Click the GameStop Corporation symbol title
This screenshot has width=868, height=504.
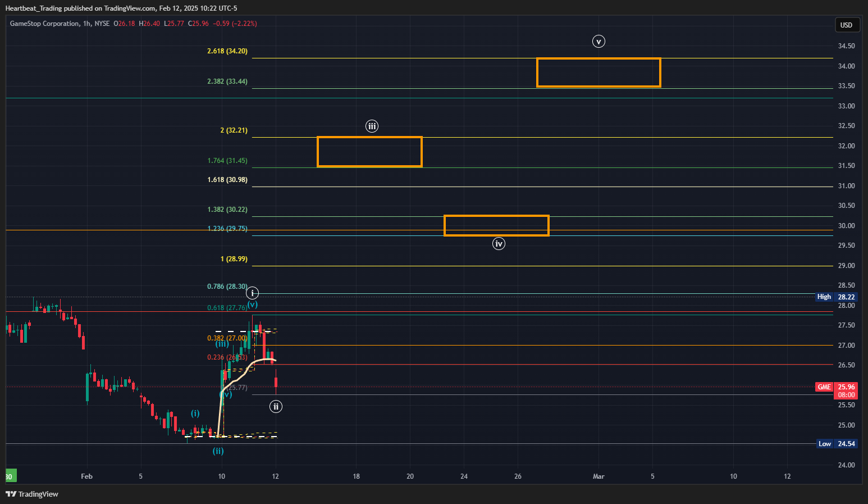(45, 24)
